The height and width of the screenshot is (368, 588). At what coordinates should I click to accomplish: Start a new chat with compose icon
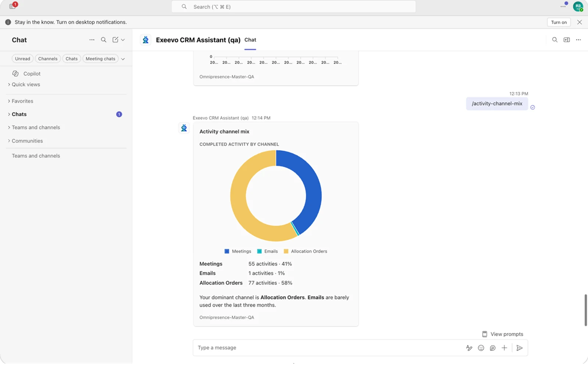click(x=115, y=40)
